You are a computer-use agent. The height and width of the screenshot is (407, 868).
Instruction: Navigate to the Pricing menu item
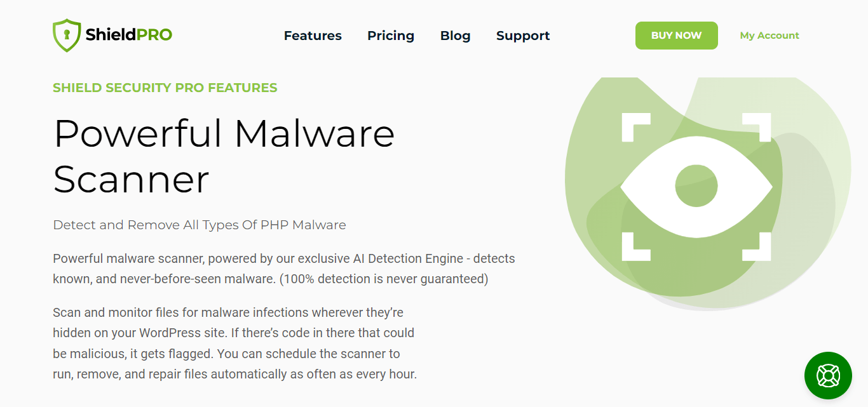tap(390, 36)
